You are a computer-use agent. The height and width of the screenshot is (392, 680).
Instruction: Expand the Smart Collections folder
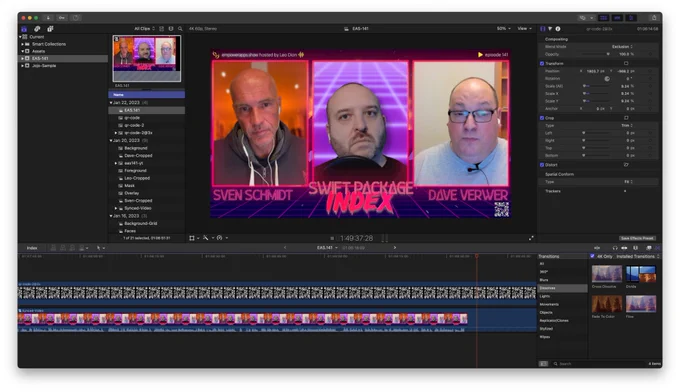click(x=22, y=44)
